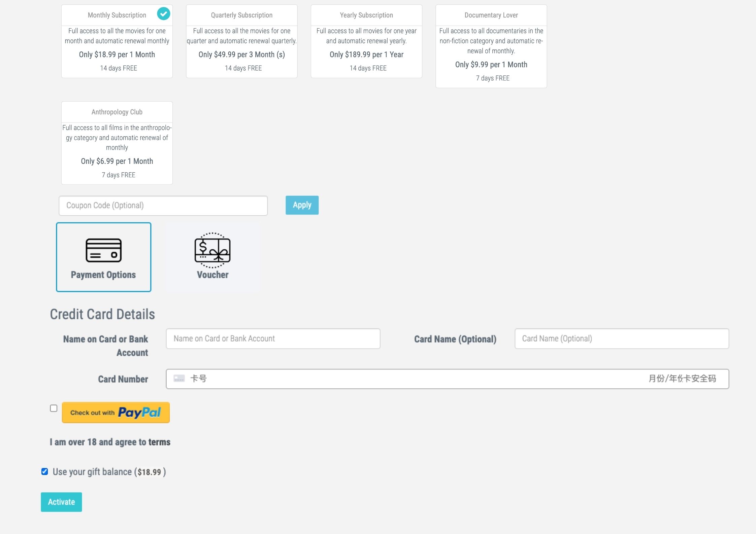Toggle the PayPal checkout checkbox
This screenshot has width=756, height=534.
coord(54,408)
